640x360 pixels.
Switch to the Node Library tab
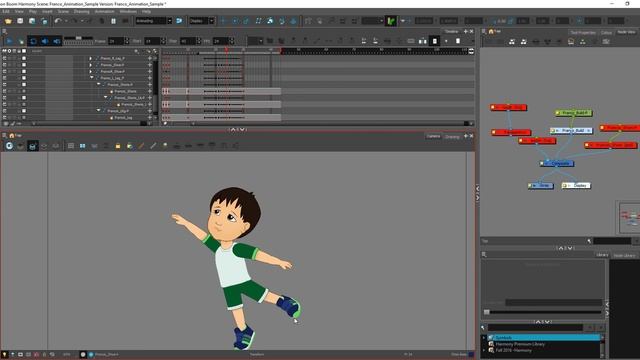tap(624, 256)
